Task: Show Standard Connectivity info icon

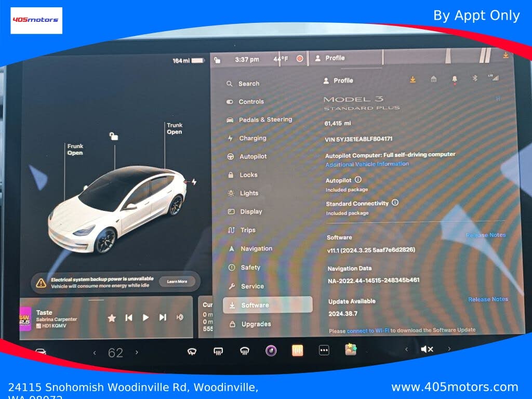Action: (395, 203)
